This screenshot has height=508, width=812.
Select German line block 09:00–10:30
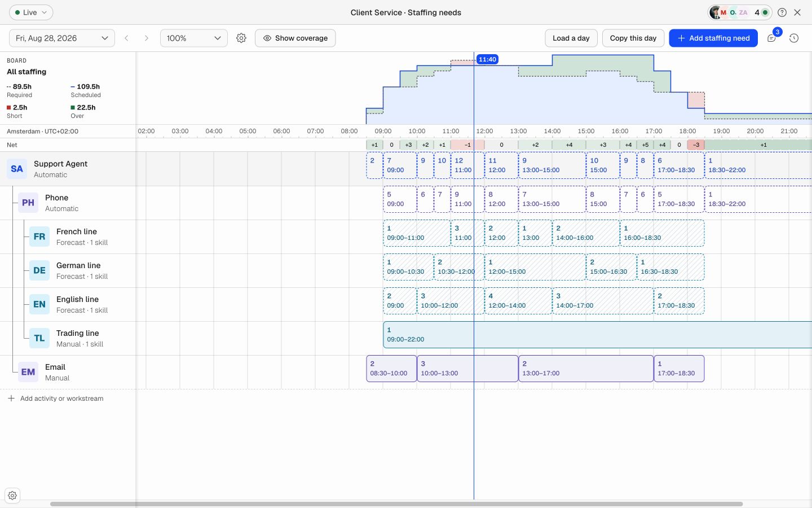coord(408,267)
